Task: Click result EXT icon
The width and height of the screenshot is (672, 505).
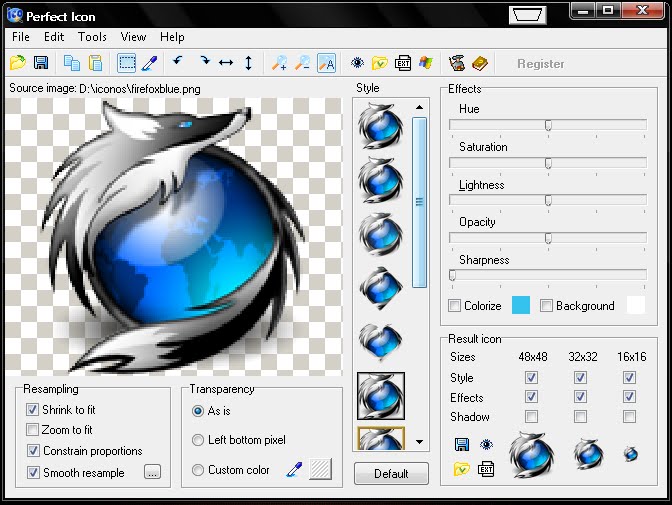Action: point(486,469)
